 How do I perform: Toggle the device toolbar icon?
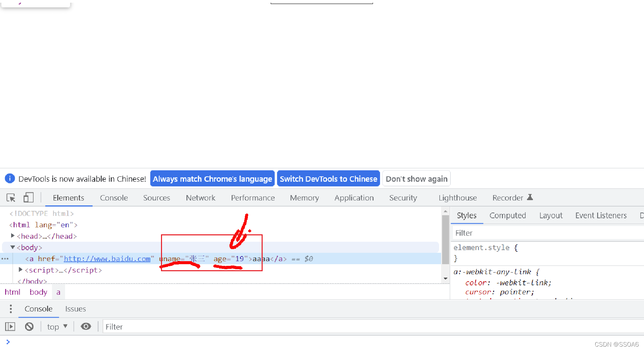click(x=29, y=198)
